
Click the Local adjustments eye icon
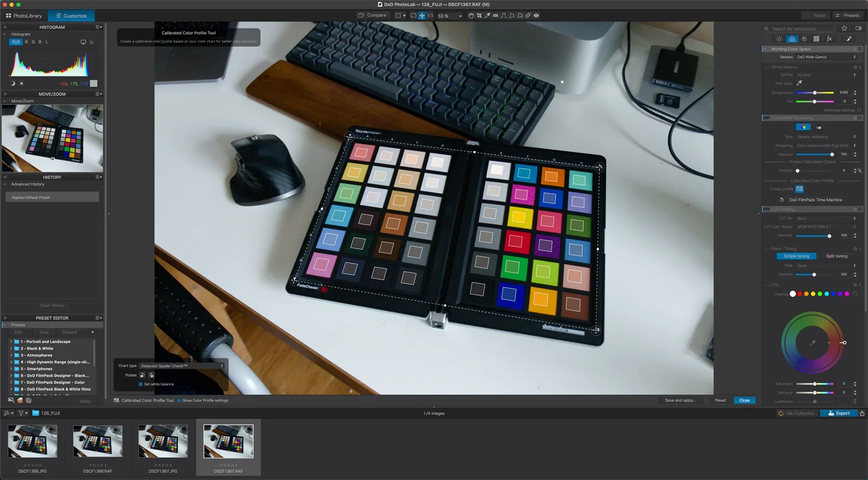pyautogui.click(x=536, y=15)
